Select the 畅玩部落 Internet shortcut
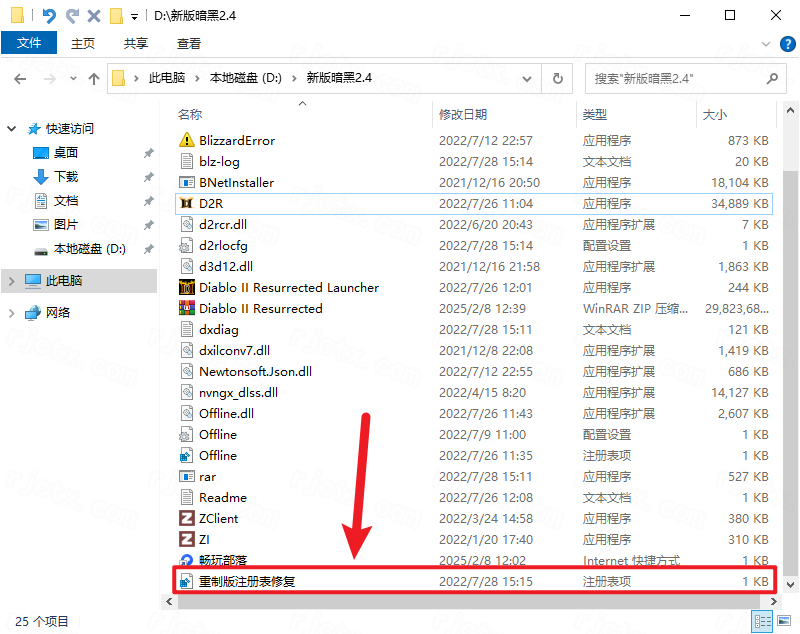The height and width of the screenshot is (634, 800). tap(223, 560)
